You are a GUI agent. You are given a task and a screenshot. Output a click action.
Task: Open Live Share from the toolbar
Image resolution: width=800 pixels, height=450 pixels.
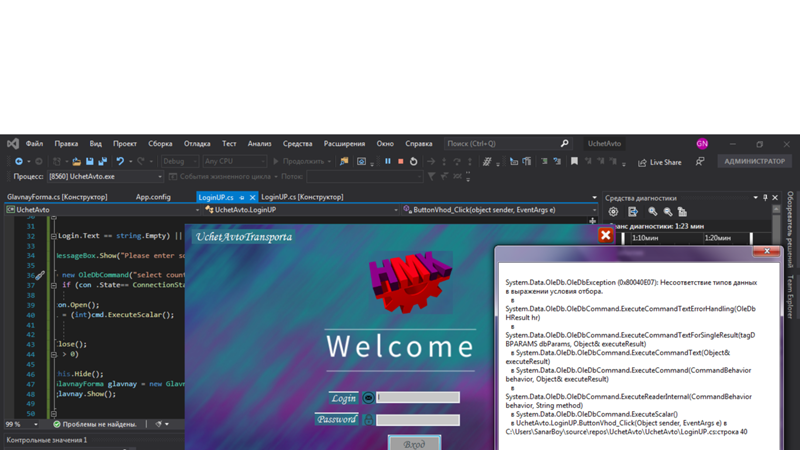[x=659, y=162]
